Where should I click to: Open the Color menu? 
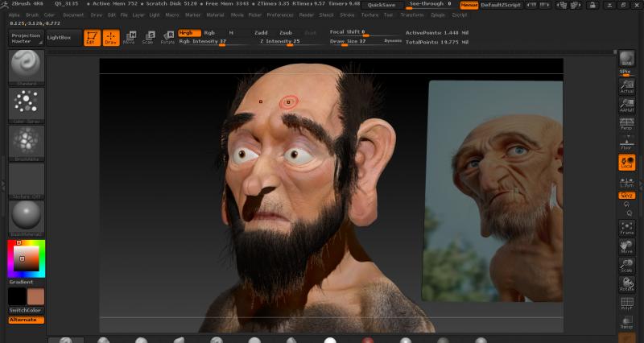pos(49,14)
